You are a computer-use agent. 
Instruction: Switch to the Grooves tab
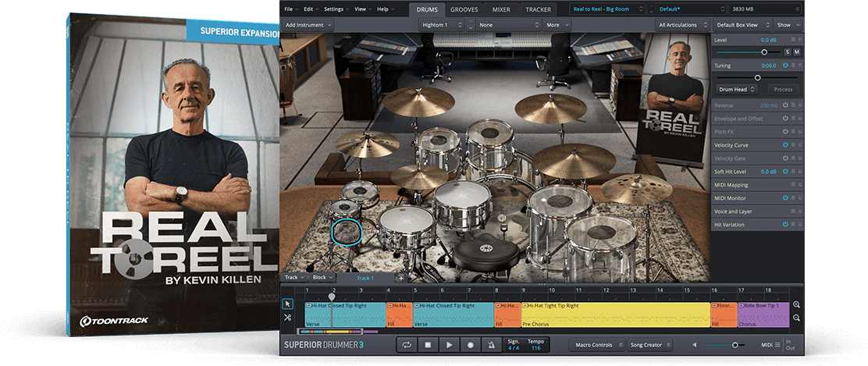(x=466, y=9)
